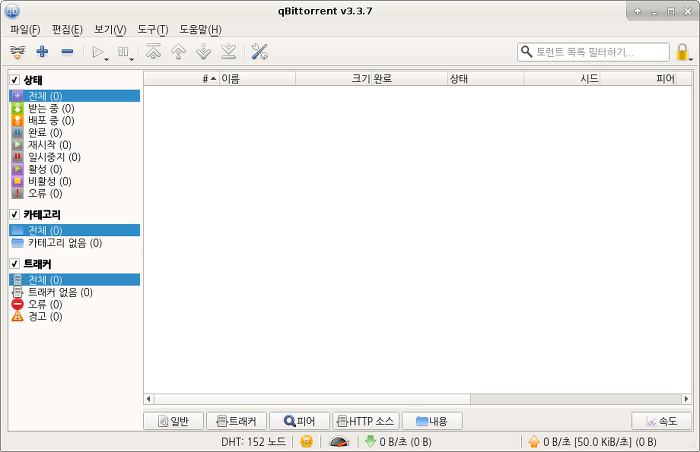
Task: Sort by the # column header
Action: (x=182, y=79)
